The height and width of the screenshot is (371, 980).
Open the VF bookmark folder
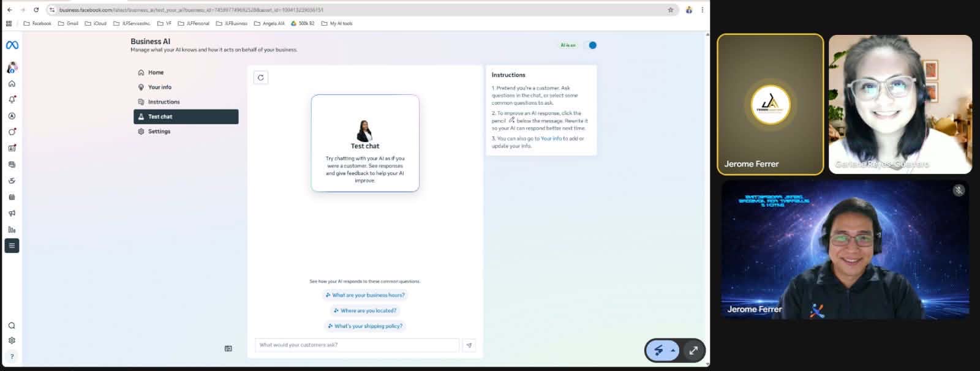[164, 23]
